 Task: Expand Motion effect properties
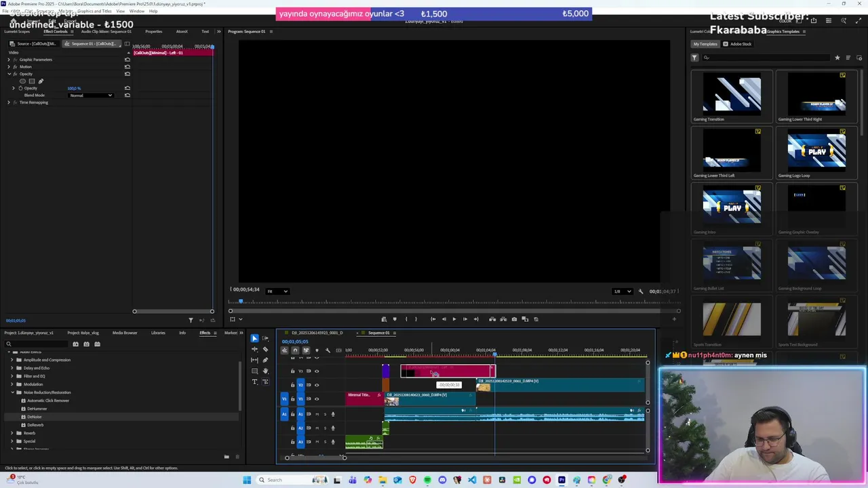click(x=9, y=66)
